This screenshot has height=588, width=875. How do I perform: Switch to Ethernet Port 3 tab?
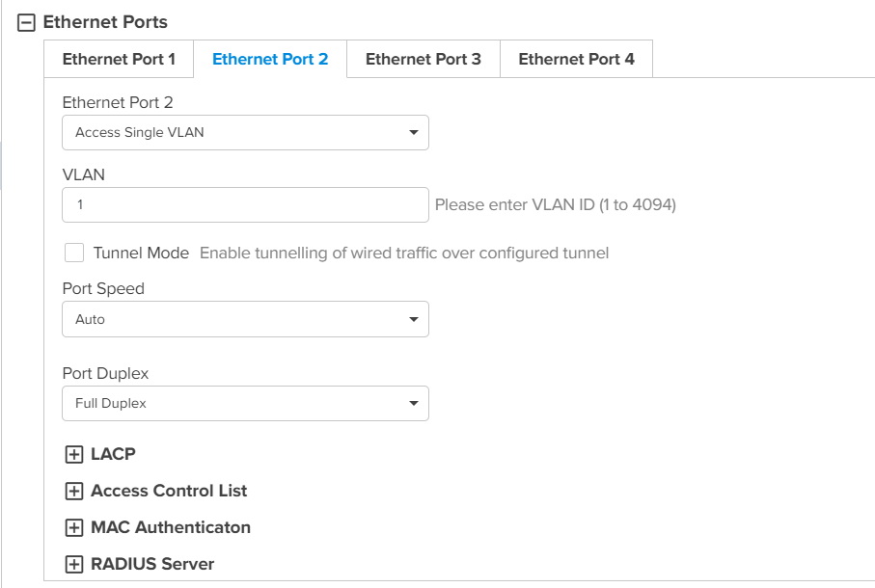423,60
